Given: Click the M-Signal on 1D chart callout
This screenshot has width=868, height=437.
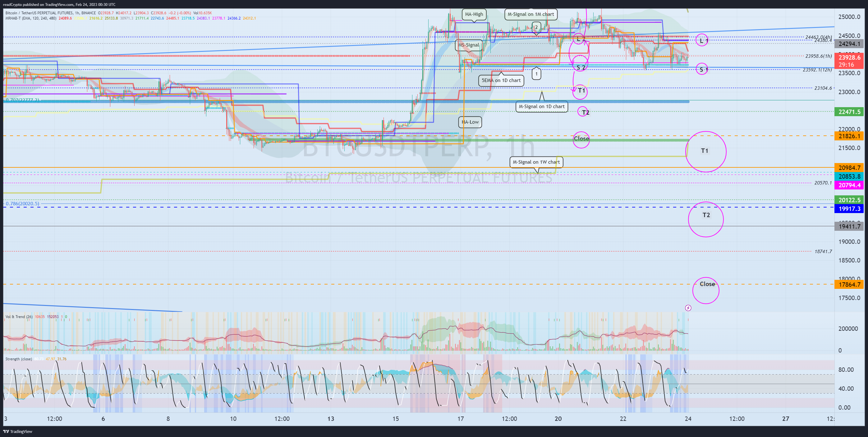Looking at the screenshot, I should coord(541,107).
